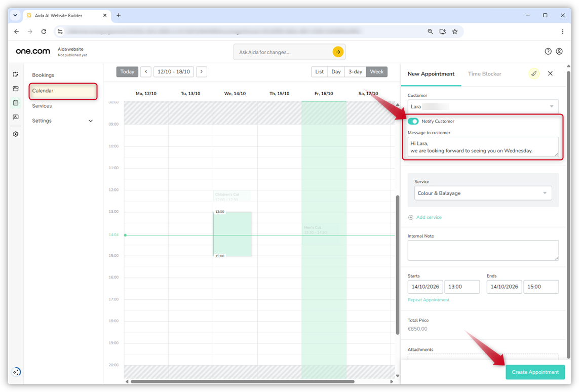Click the browser zoom magnifier icon
The height and width of the screenshot is (392, 579).
pos(430,32)
